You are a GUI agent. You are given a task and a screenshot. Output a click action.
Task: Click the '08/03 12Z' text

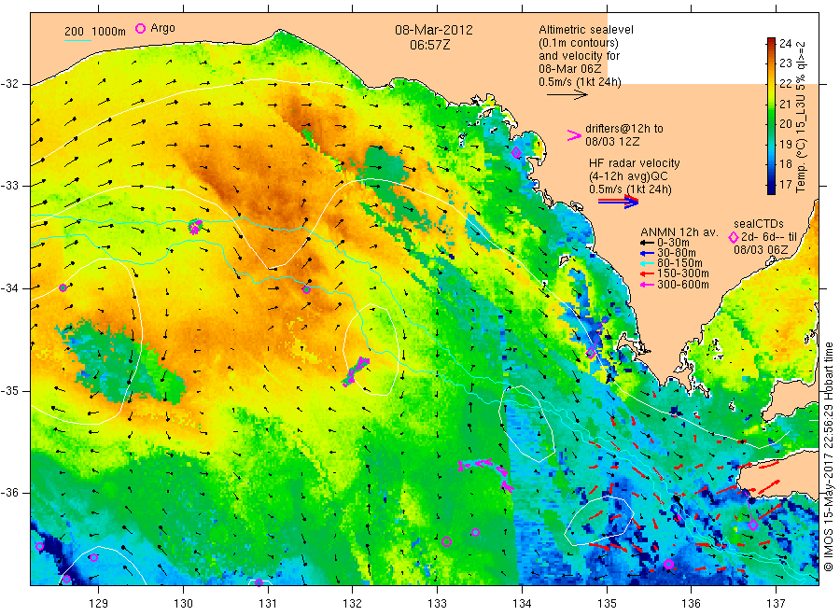(612, 142)
